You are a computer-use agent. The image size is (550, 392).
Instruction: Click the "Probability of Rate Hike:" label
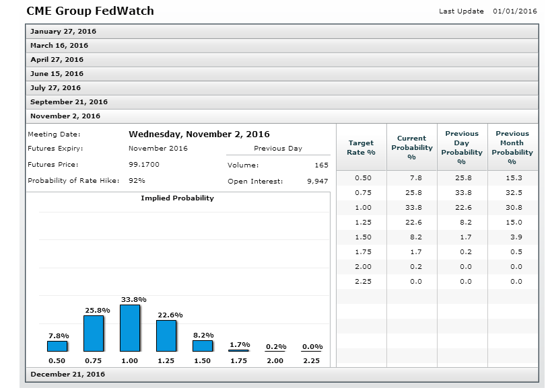pos(73,180)
